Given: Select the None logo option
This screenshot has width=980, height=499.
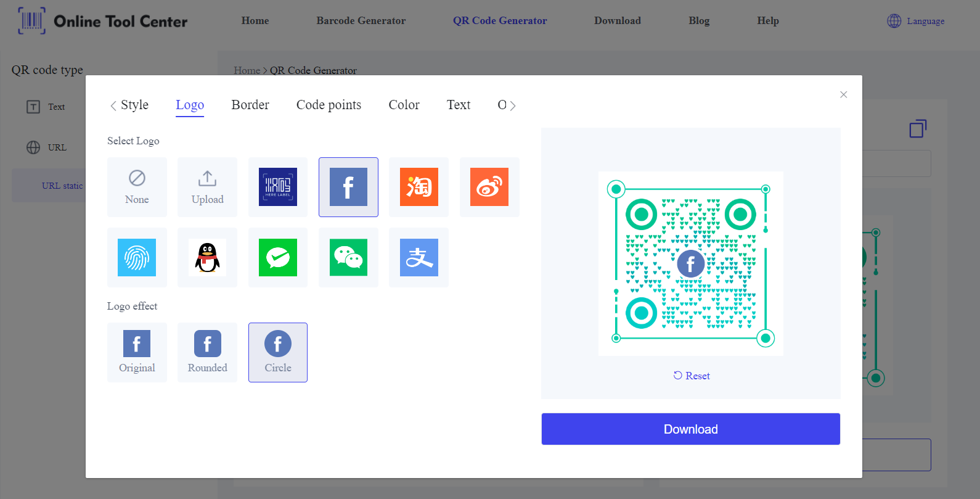Looking at the screenshot, I should (x=137, y=187).
